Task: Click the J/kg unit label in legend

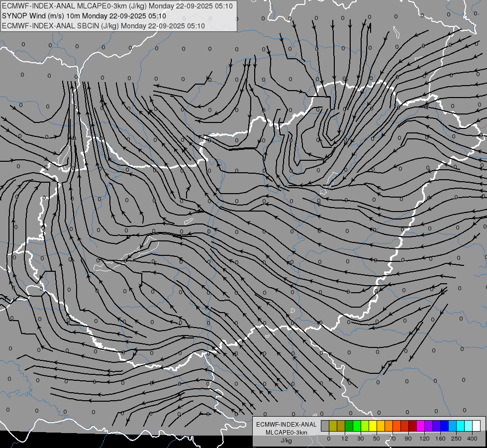Action: pos(287,441)
